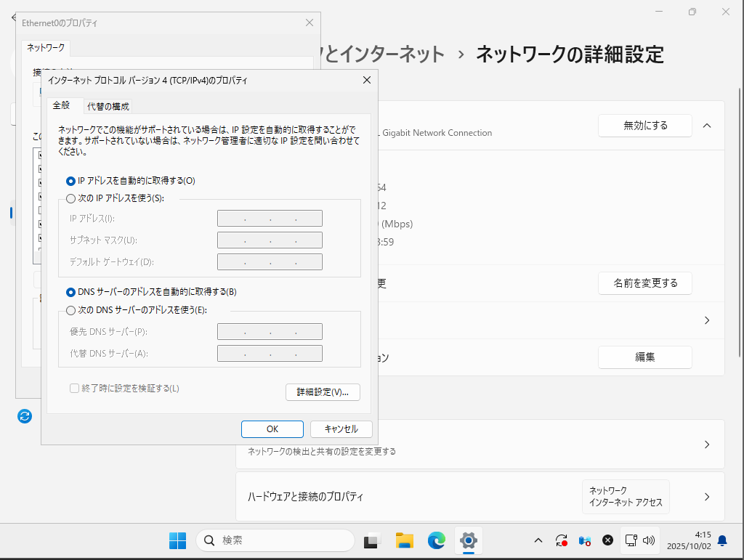Screen dimensions: 744x560
Task: Expand ハードウェアと接続のプロパティ row
Action: coord(707,498)
